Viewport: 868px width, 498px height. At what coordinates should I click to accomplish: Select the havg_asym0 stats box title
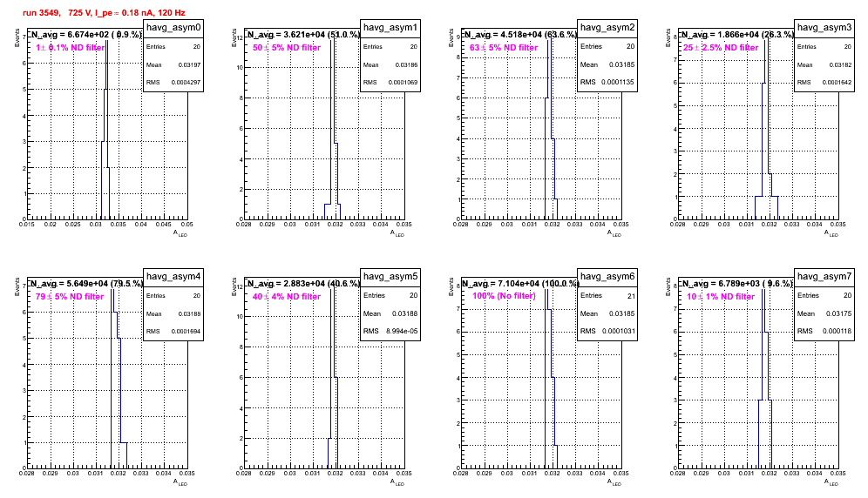[x=173, y=28]
